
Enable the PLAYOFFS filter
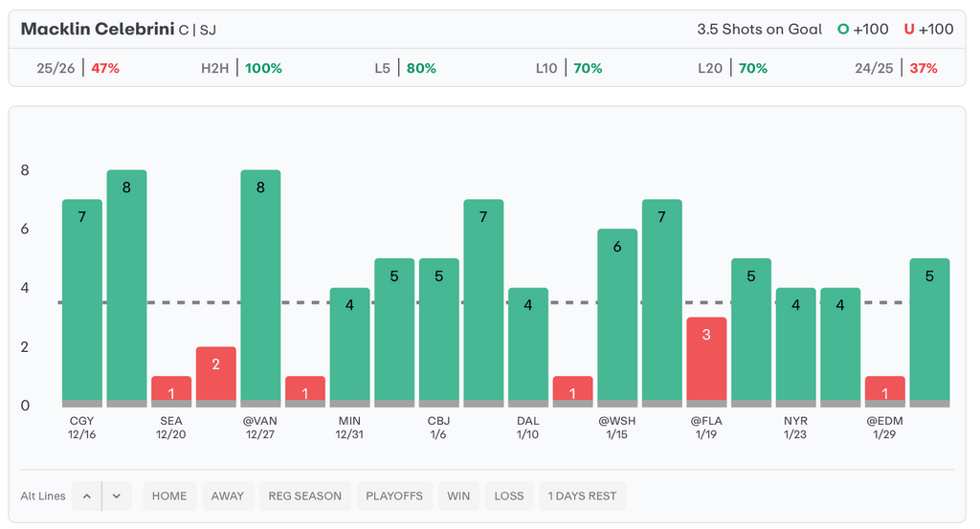coord(393,496)
